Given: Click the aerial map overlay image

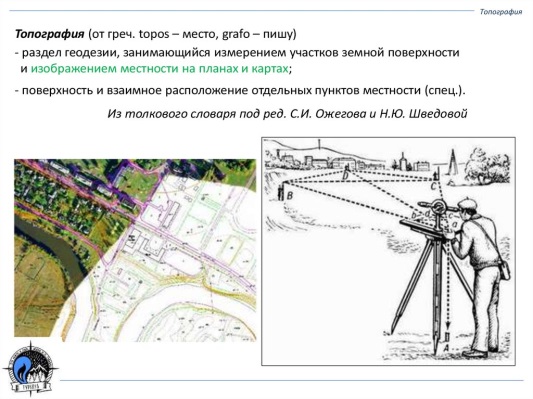Looking at the screenshot, I should (x=135, y=250).
